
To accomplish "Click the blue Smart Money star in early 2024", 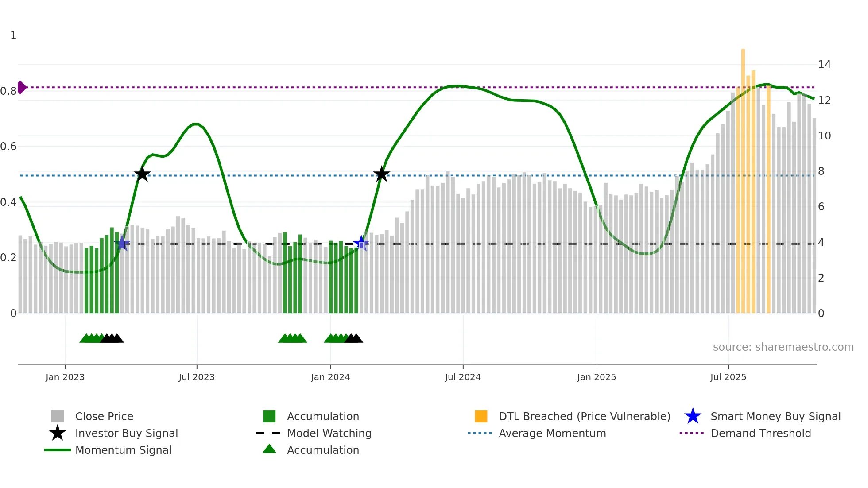I will pos(361,243).
